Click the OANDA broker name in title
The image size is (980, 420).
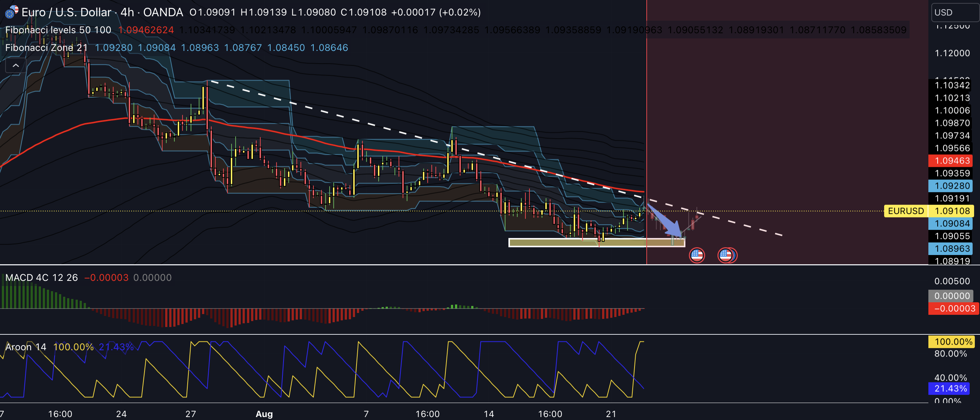[163, 12]
